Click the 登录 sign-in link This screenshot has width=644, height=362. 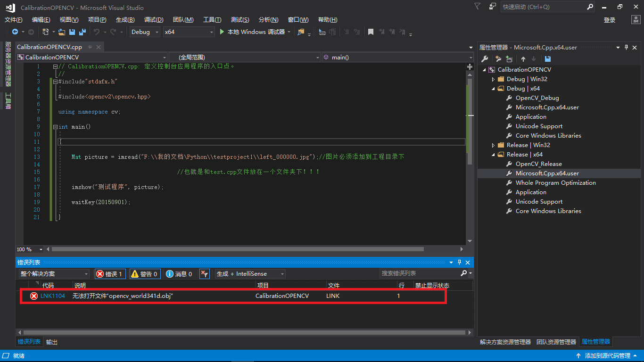pos(610,20)
